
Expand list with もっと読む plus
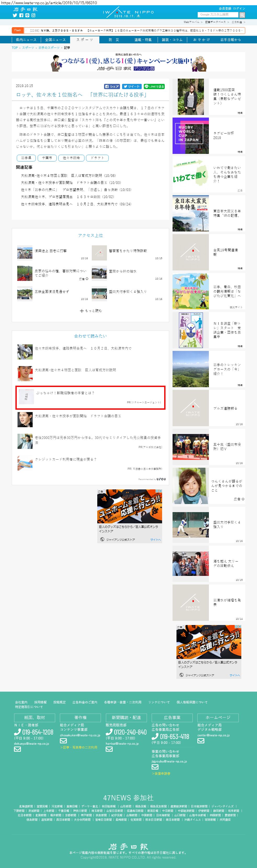tap(91, 311)
